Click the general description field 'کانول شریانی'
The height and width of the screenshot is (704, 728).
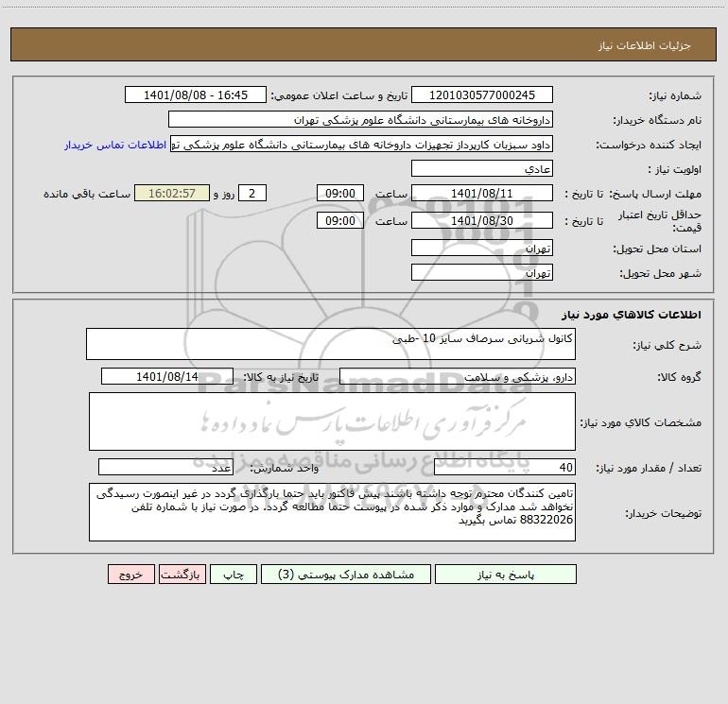331,344
